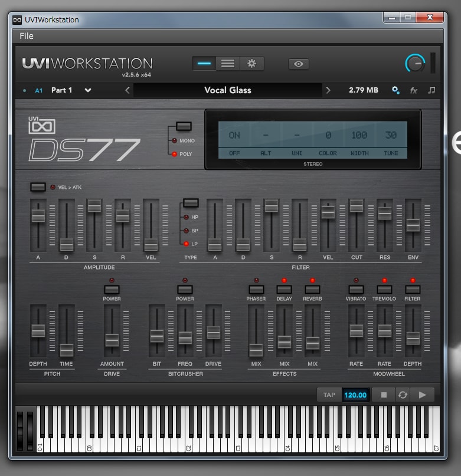Click the stereo ON display cell
This screenshot has height=476, width=461.
(x=234, y=135)
